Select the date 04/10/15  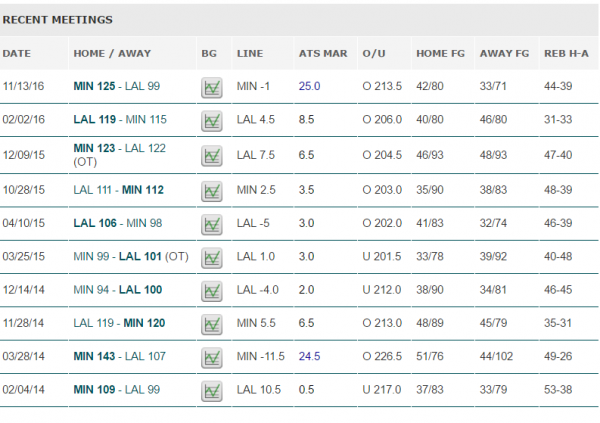click(x=23, y=223)
